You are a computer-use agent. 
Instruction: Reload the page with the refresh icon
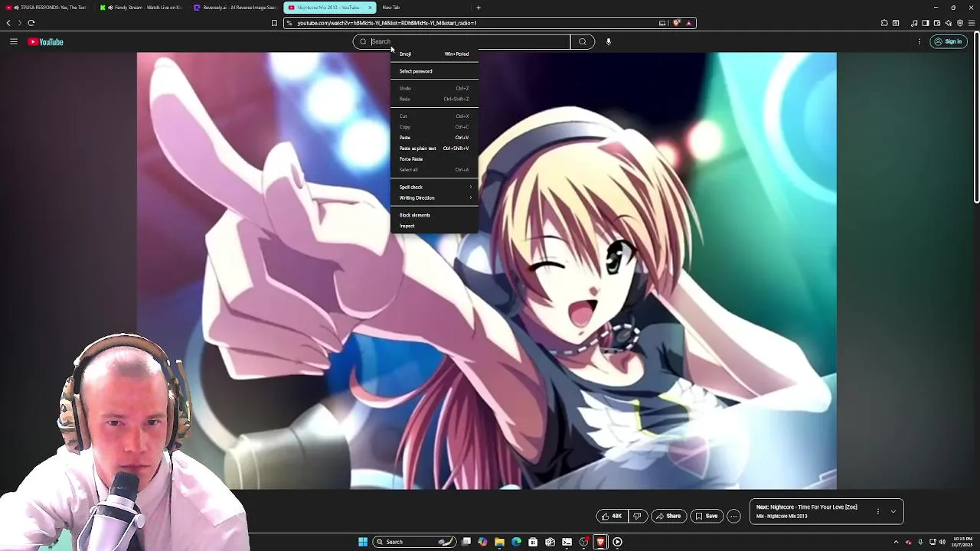point(31,23)
